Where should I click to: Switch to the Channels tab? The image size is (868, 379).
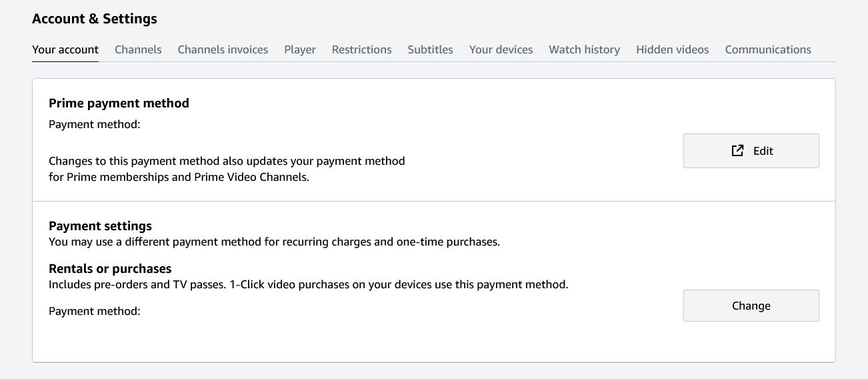pyautogui.click(x=138, y=49)
